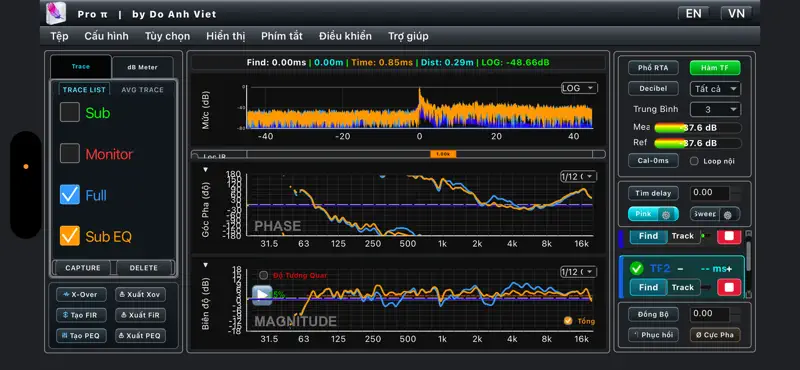The width and height of the screenshot is (800, 370).
Task: Click the TF2 plus delay icon
Action: (x=729, y=268)
